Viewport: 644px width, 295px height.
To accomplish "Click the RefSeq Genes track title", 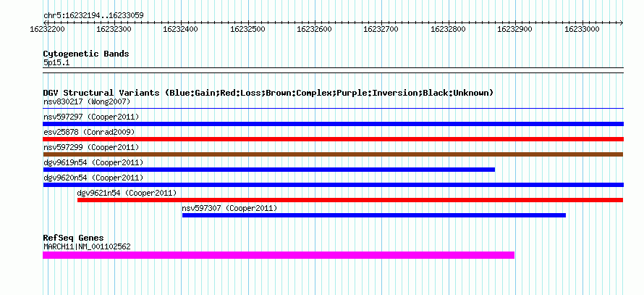I will pos(74,238).
